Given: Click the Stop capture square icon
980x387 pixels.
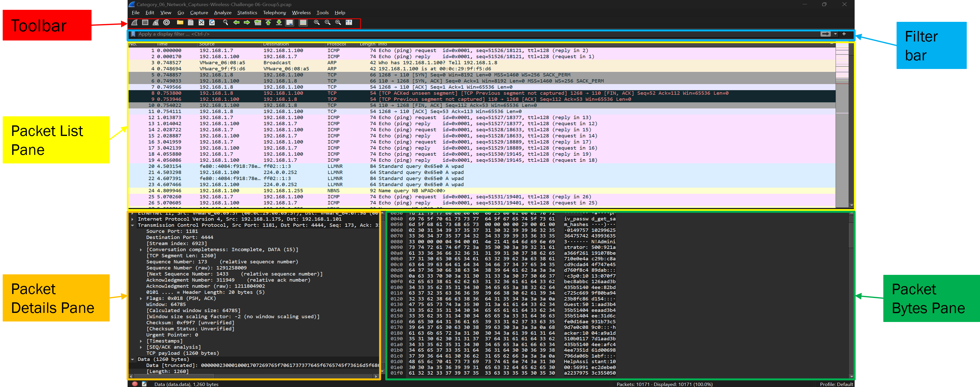Looking at the screenshot, I should point(145,23).
